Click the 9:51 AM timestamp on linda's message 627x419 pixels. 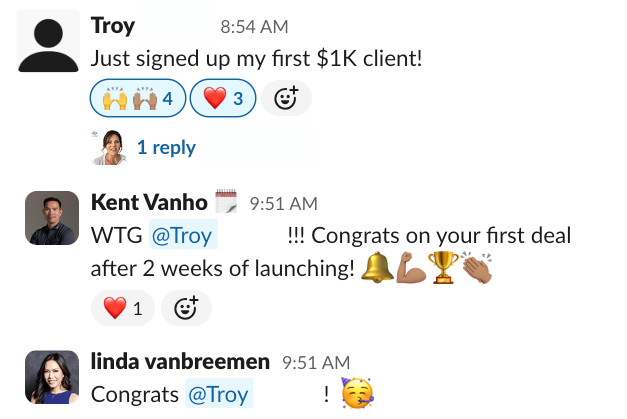click(x=316, y=363)
